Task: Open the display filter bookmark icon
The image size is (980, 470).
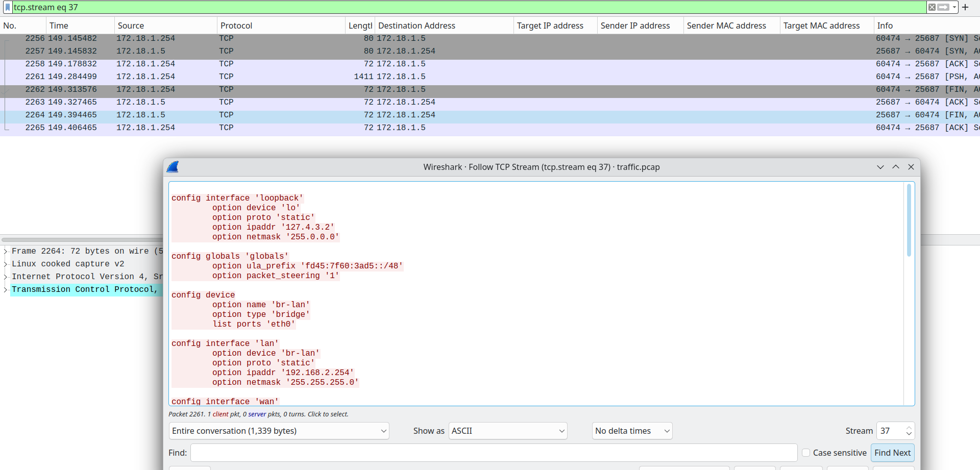Action: pos(7,7)
